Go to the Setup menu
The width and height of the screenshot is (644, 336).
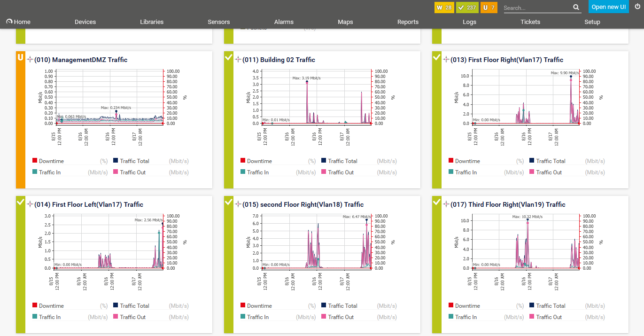coord(592,22)
